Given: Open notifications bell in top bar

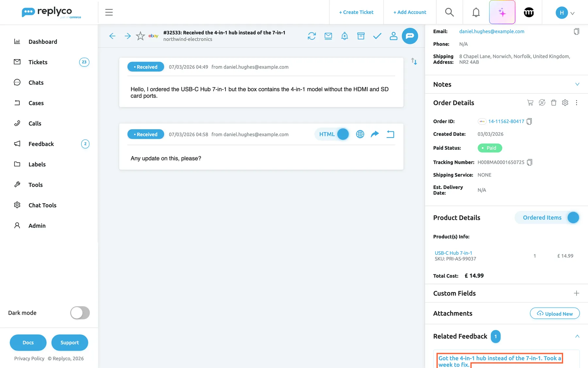Looking at the screenshot, I should tap(476, 12).
